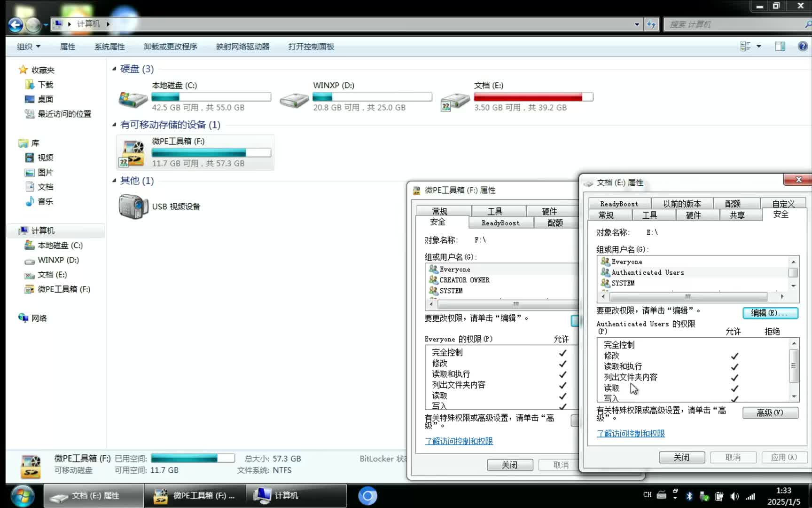Open the change-view dropdown arrow
Image resolution: width=812 pixels, height=508 pixels.
coord(758,46)
